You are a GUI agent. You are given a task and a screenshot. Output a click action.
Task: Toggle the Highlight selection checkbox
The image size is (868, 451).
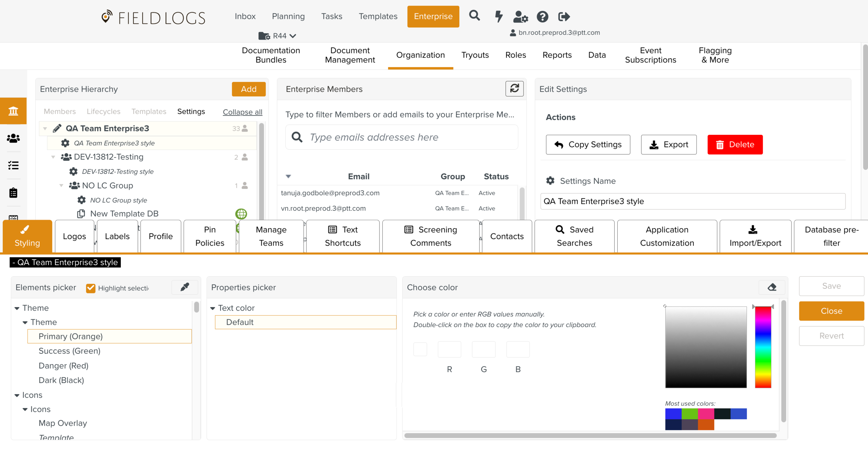[91, 288]
